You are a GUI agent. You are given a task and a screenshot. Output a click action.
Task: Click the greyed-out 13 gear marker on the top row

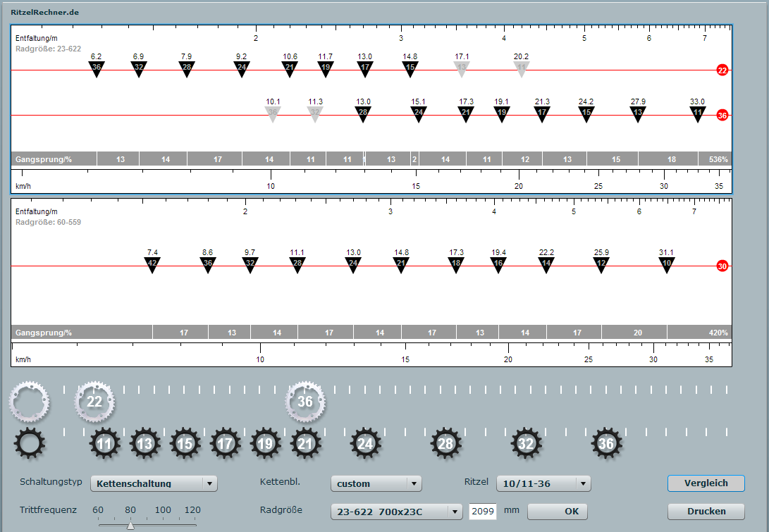[461, 68]
